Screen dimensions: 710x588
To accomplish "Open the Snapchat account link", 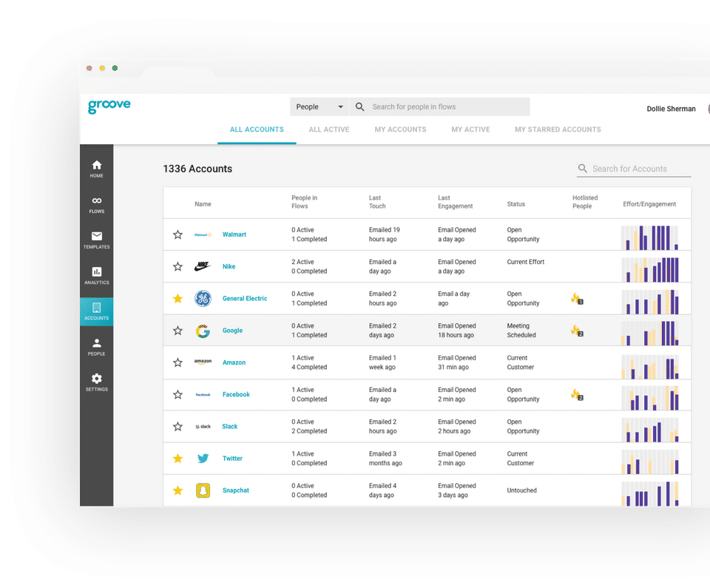I will (235, 490).
